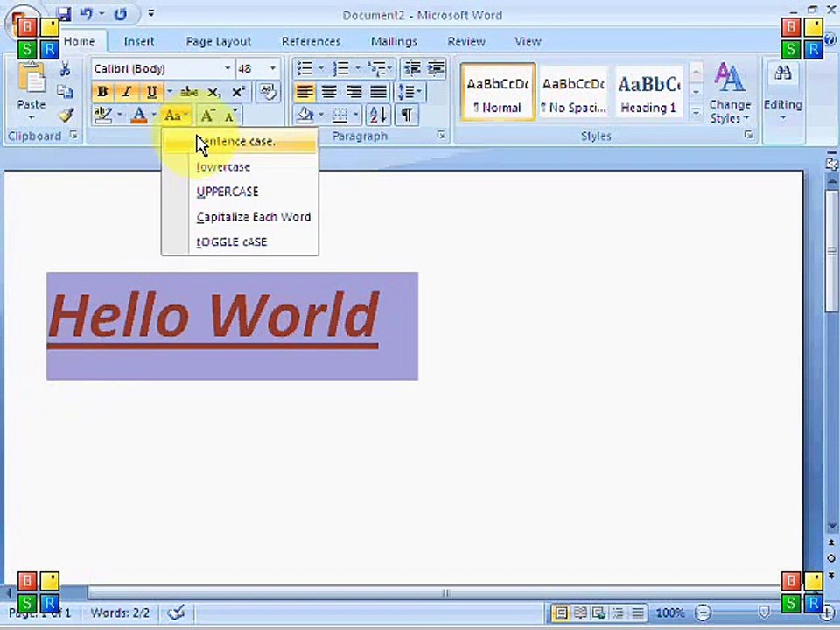Click the Copy icon in Clipboard group
Image resolution: width=840 pixels, height=630 pixels.
click(66, 92)
